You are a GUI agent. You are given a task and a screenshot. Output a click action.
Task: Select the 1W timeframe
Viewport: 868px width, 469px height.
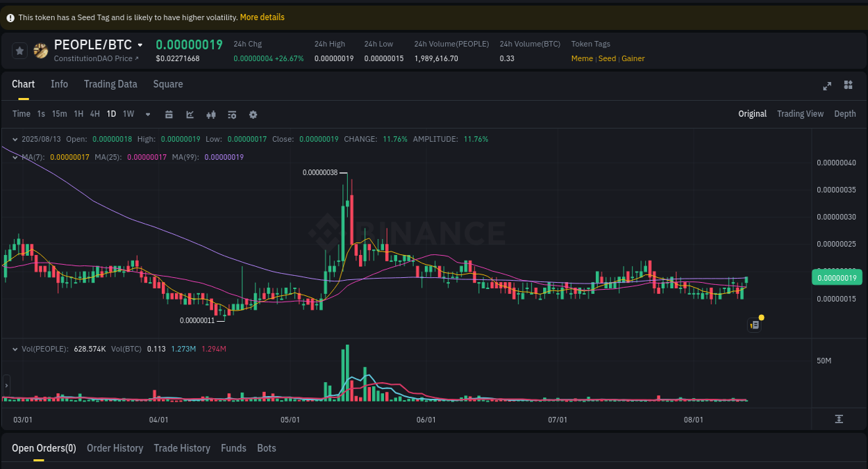click(x=128, y=114)
